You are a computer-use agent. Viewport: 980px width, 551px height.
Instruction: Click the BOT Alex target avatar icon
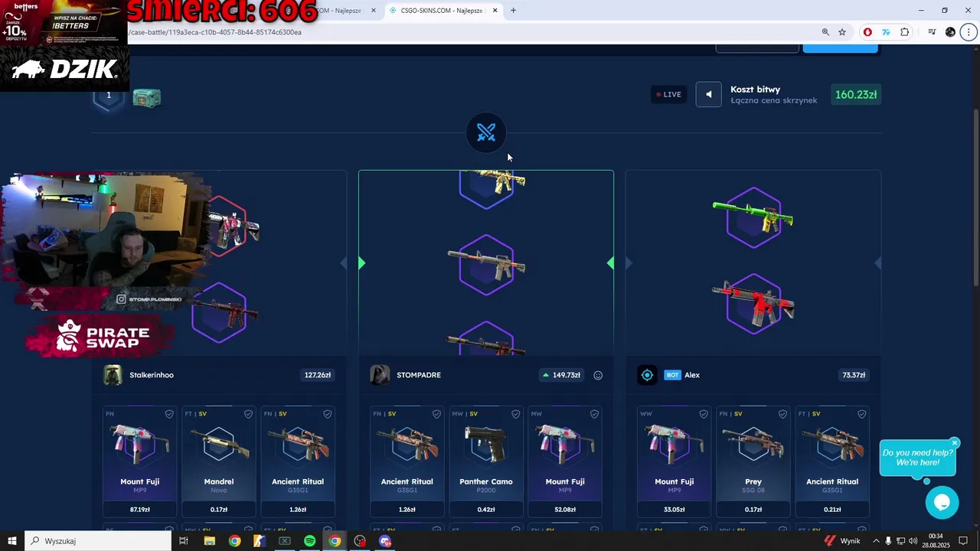pyautogui.click(x=647, y=375)
